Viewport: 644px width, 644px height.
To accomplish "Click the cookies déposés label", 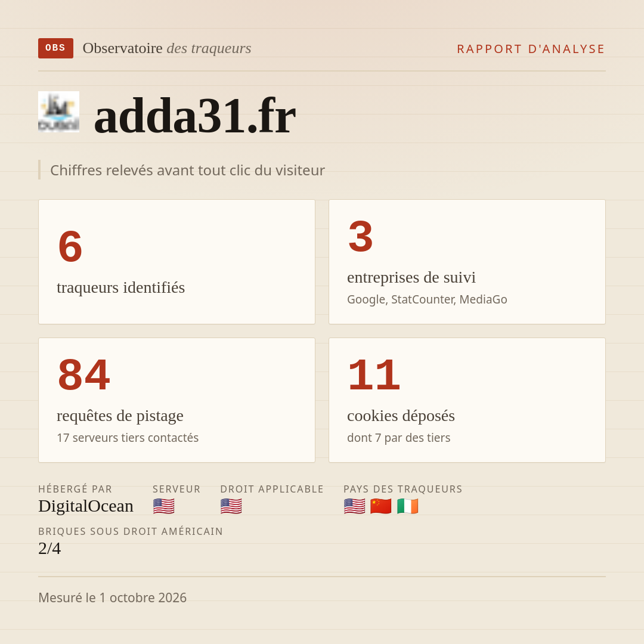I will 401,416.
